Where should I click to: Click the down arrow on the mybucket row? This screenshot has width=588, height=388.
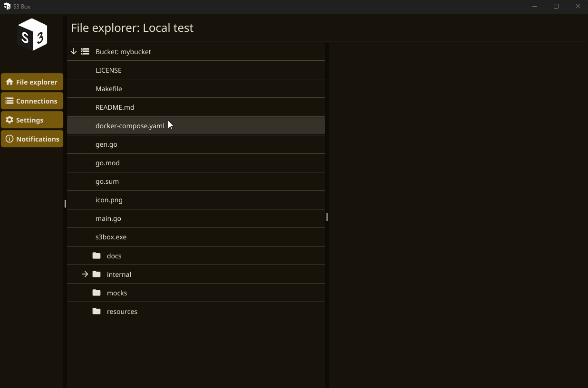coord(73,51)
